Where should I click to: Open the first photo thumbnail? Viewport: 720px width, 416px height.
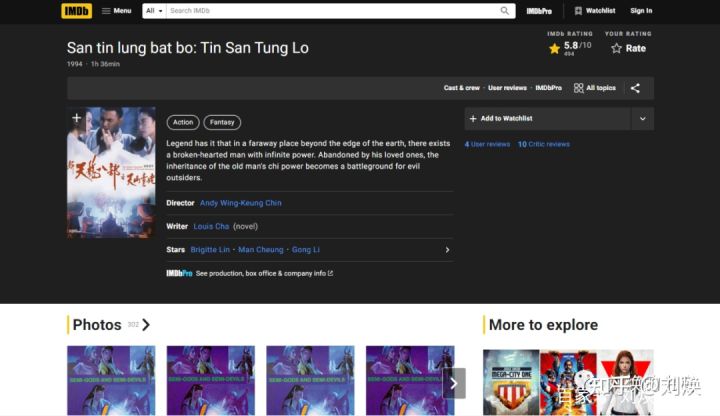coord(111,381)
